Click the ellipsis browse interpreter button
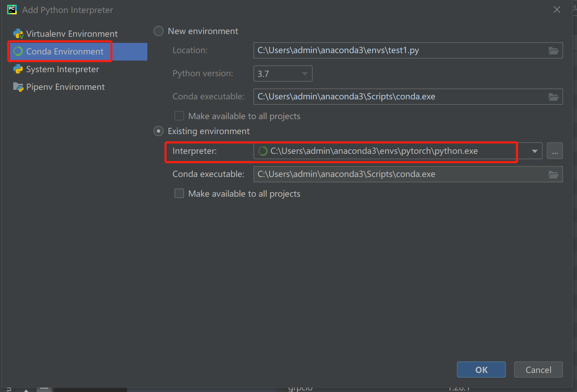This screenshot has width=577, height=392. [555, 151]
